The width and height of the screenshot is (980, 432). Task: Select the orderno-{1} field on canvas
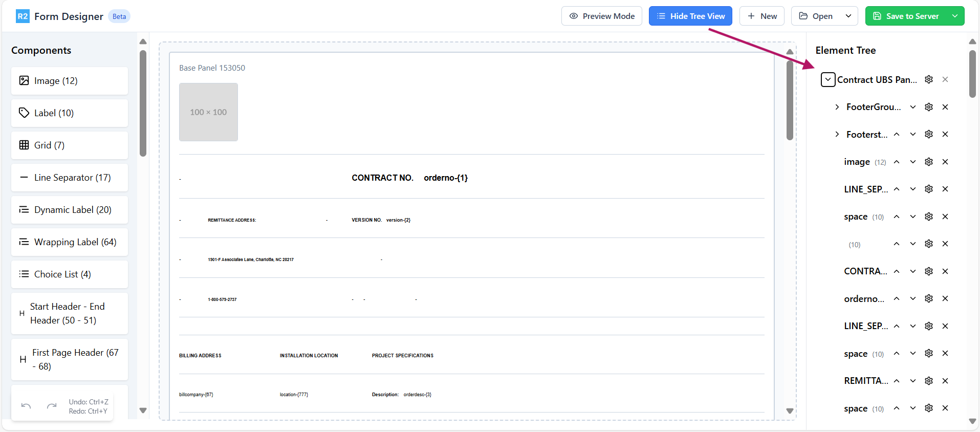446,178
